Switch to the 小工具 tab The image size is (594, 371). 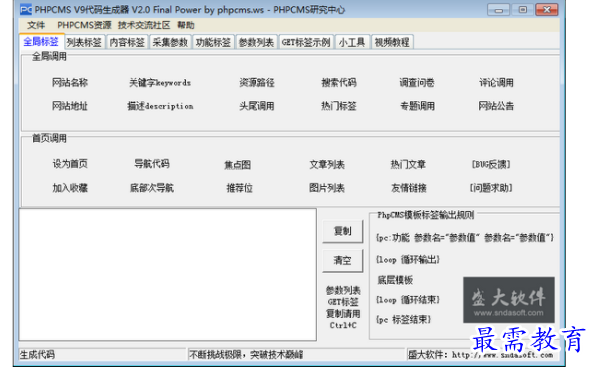pyautogui.click(x=352, y=42)
